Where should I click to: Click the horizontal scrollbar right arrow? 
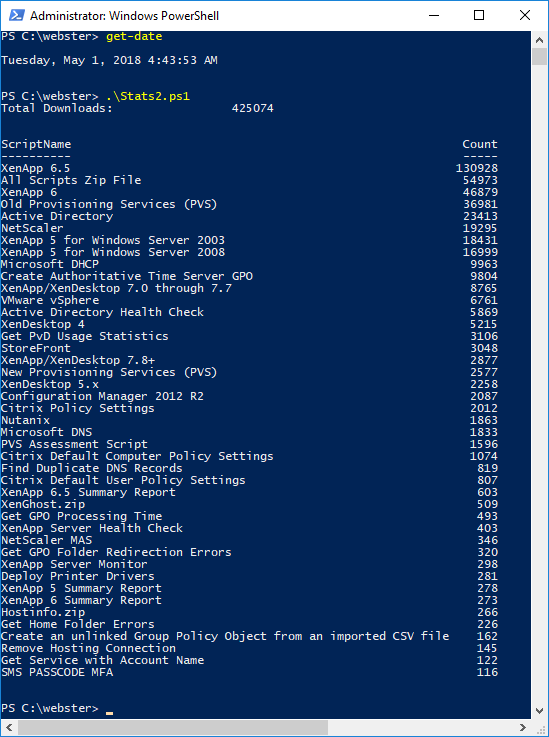[523, 727]
